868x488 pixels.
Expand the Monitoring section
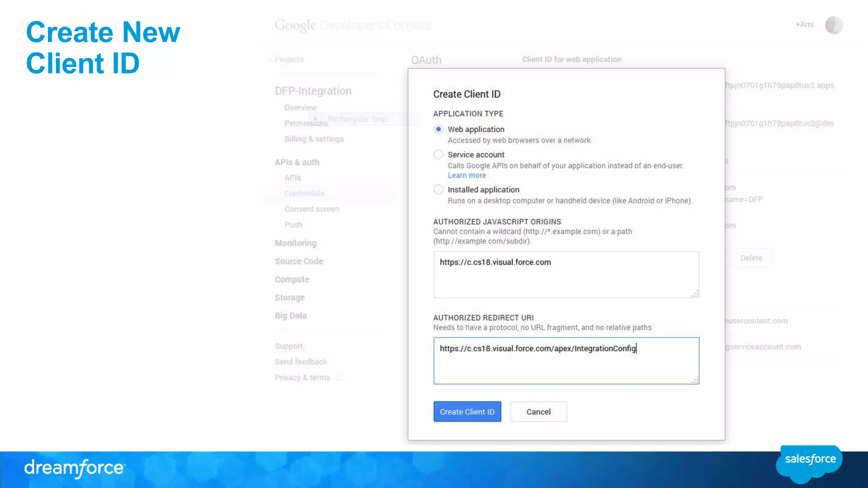(295, 243)
